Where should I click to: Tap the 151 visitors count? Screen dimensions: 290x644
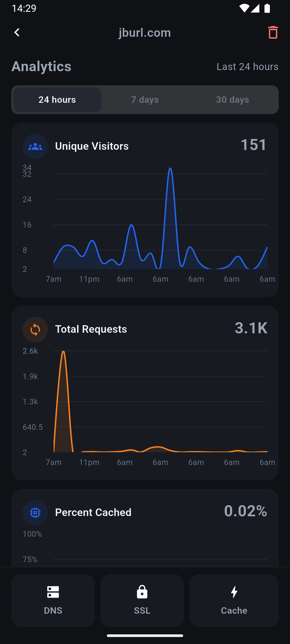pos(254,145)
